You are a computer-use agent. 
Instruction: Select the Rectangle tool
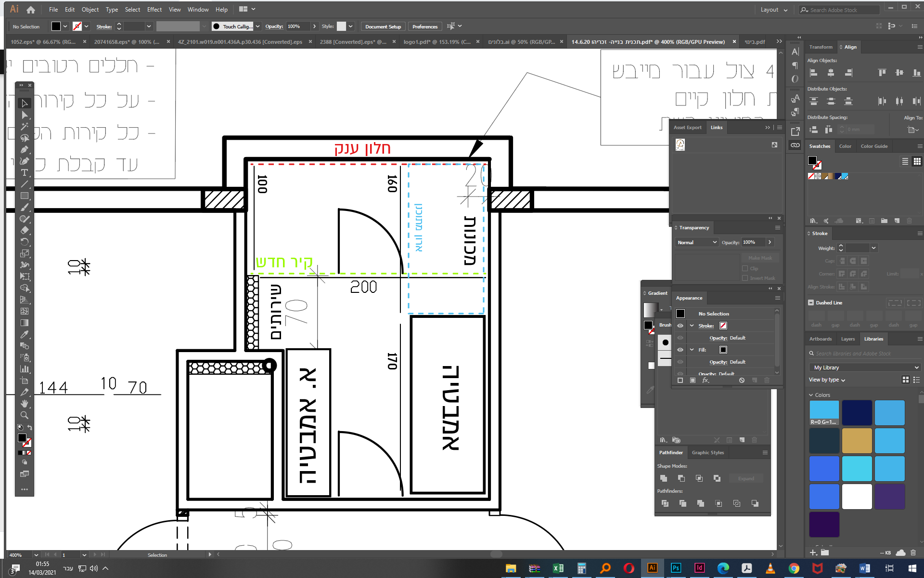point(25,196)
